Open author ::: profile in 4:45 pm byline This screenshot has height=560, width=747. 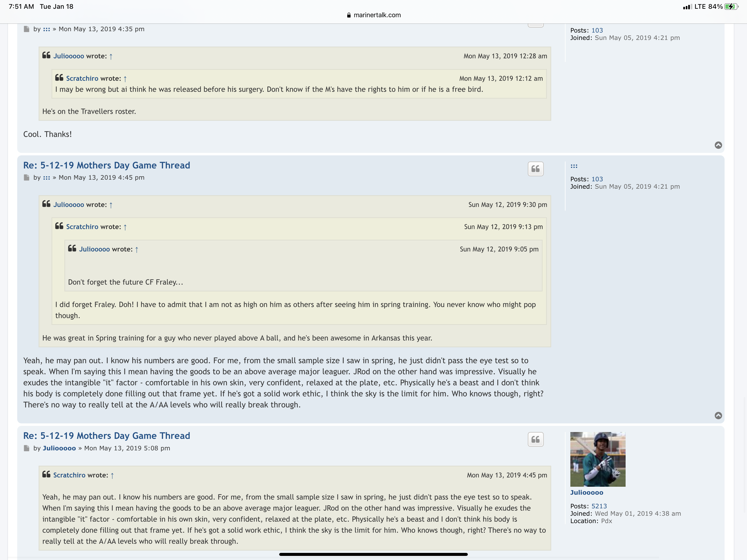tap(46, 178)
